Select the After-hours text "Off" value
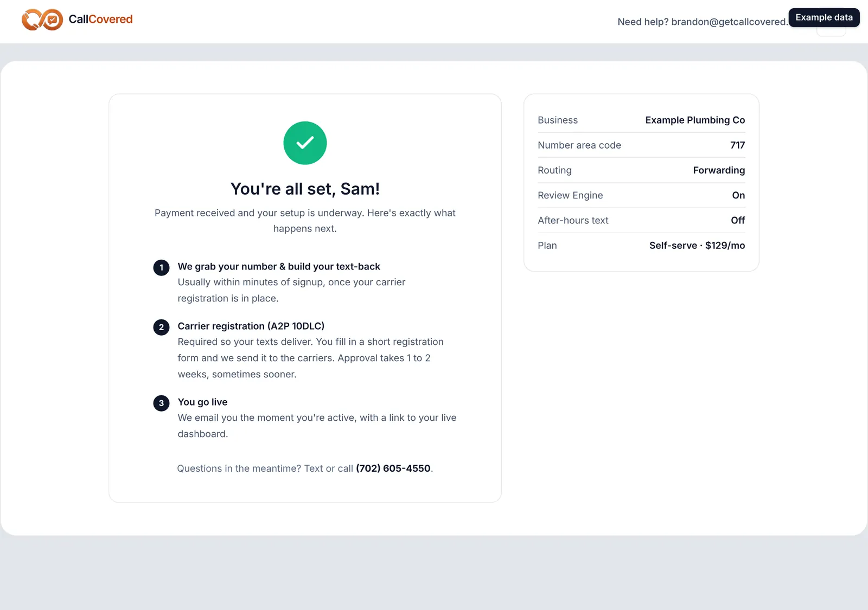Viewport: 868px width, 610px height. [738, 220]
